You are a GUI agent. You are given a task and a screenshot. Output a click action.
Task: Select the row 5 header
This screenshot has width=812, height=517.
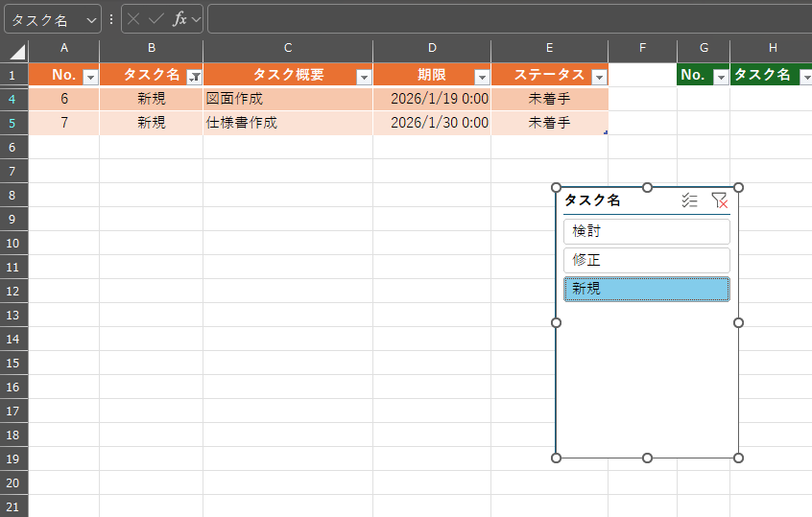coord(13,123)
